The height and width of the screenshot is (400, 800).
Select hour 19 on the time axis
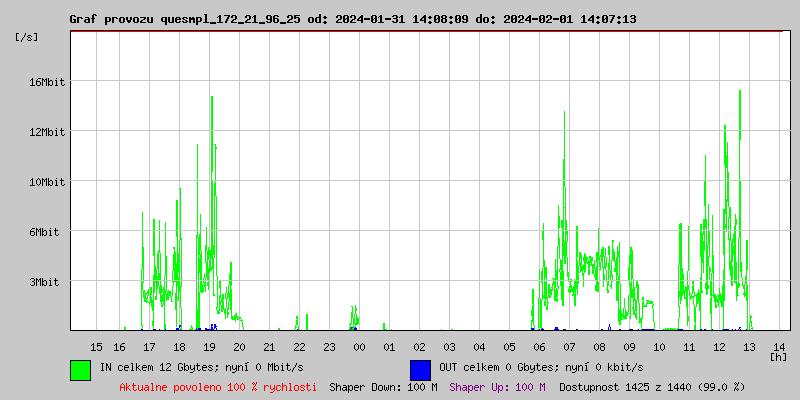click(x=209, y=346)
